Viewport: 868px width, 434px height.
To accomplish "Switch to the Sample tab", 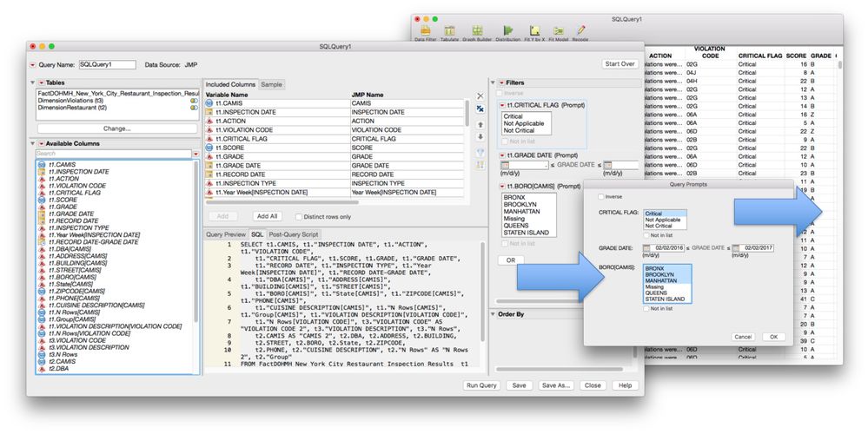I will pyautogui.click(x=271, y=84).
